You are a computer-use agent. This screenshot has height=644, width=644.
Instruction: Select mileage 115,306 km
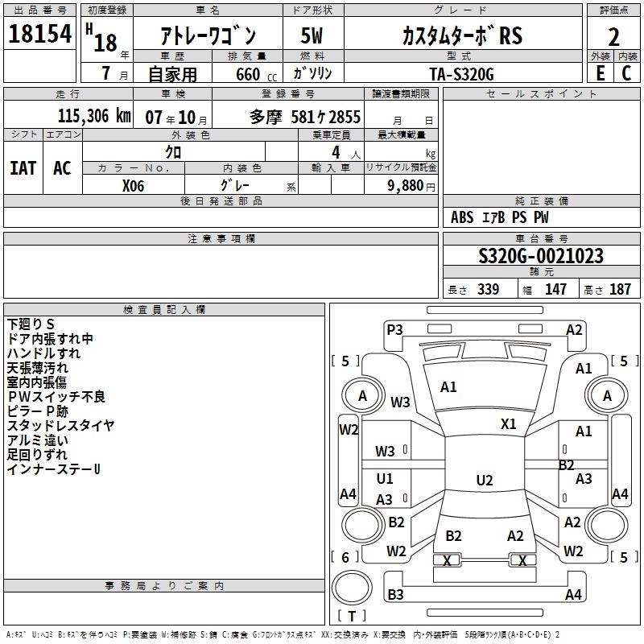coord(94,116)
